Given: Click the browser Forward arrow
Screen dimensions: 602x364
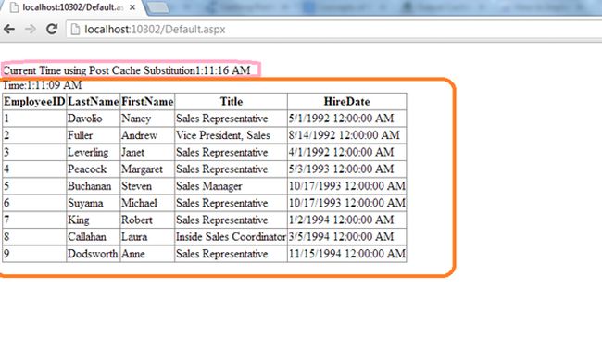Looking at the screenshot, I should [x=31, y=29].
